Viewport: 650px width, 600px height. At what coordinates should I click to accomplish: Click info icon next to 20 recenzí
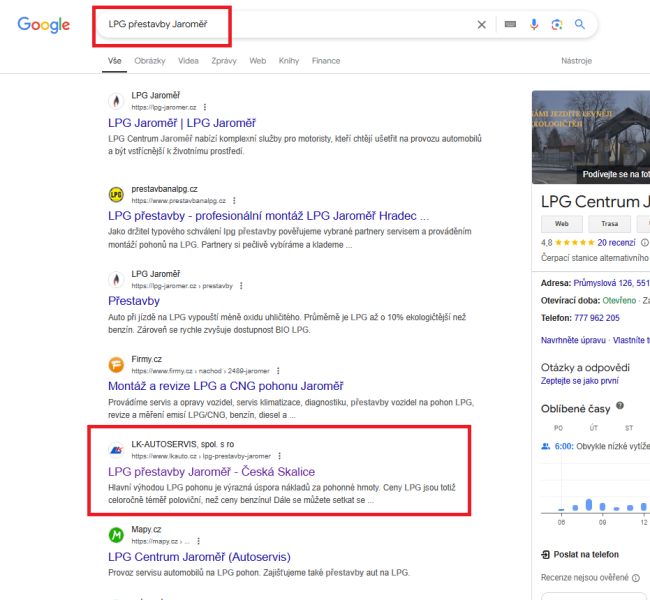point(645,243)
